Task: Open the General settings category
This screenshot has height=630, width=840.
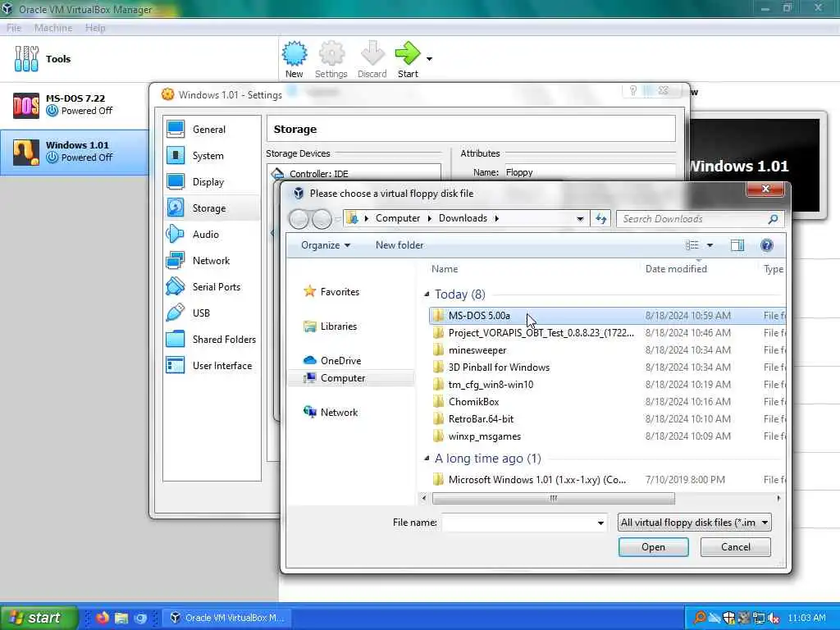Action: point(212,129)
